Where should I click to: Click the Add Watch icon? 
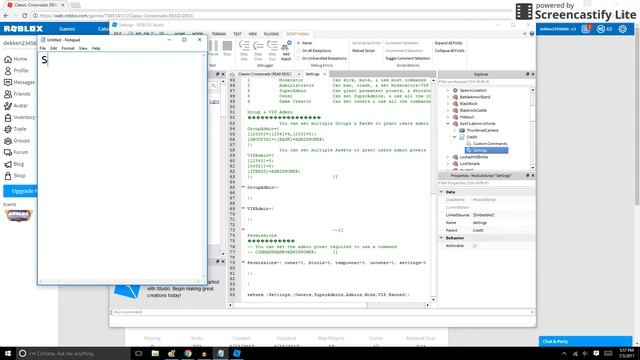(286, 50)
